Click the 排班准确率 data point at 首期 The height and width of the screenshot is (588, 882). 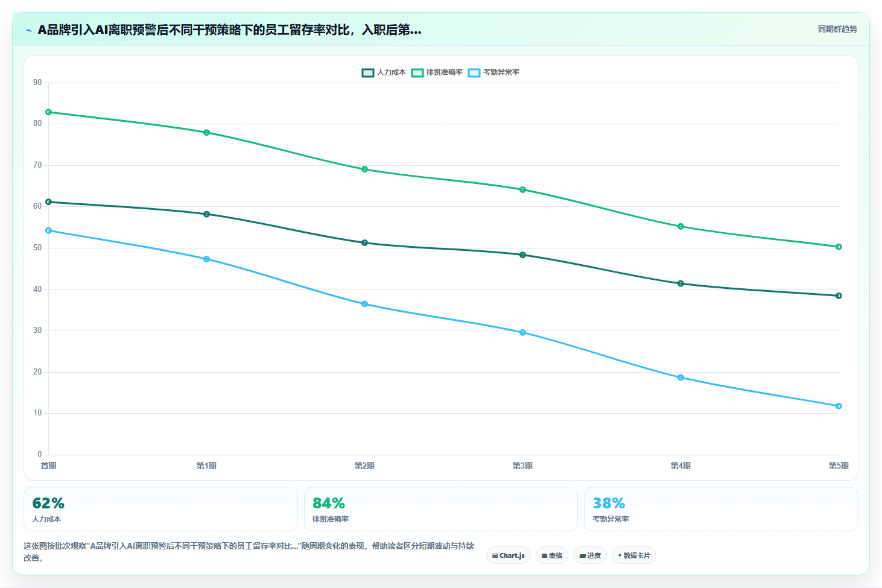pyautogui.click(x=49, y=112)
